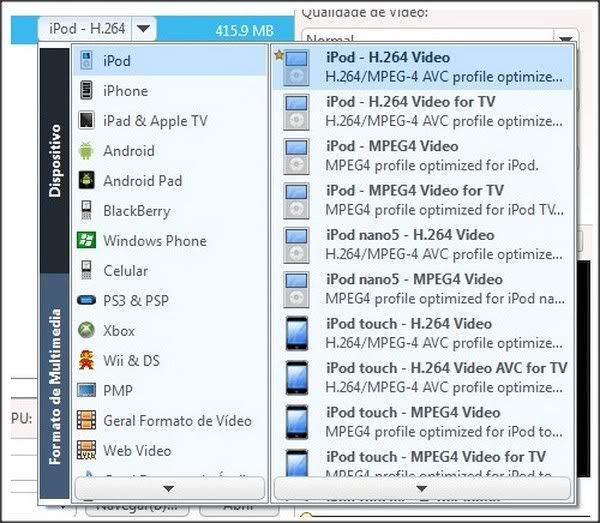Choose iPod - H.264 Video for TV profile
The image size is (600, 523).
pyautogui.click(x=422, y=112)
